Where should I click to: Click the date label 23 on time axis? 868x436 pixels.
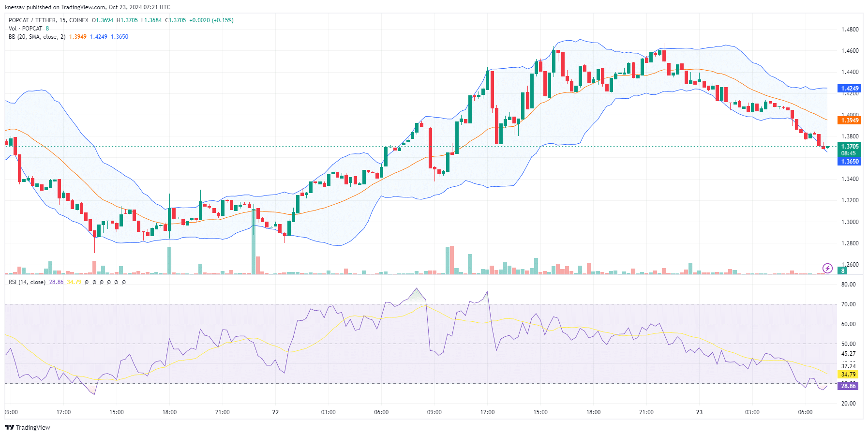pos(699,412)
